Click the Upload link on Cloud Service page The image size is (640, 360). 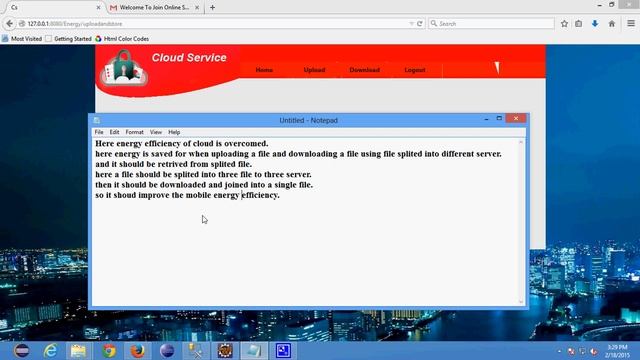point(314,70)
